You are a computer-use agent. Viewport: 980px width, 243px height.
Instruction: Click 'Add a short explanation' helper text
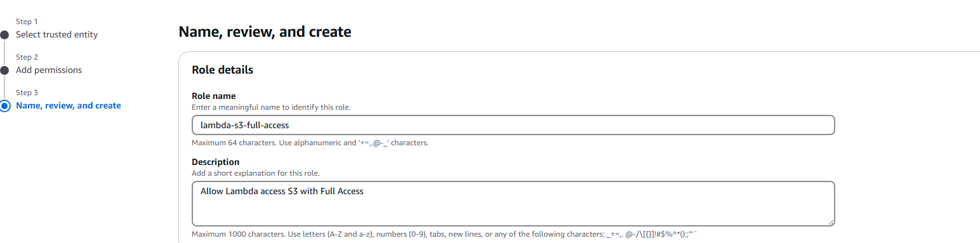255,173
